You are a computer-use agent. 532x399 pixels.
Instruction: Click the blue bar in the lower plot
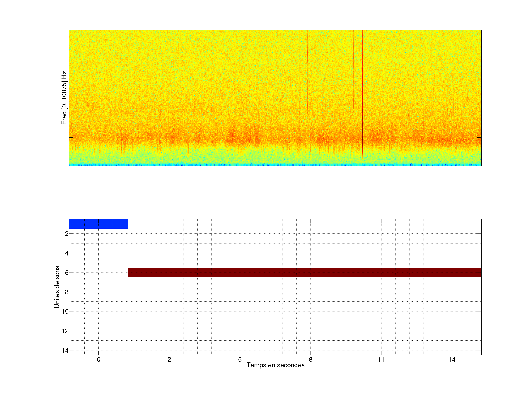click(x=98, y=224)
